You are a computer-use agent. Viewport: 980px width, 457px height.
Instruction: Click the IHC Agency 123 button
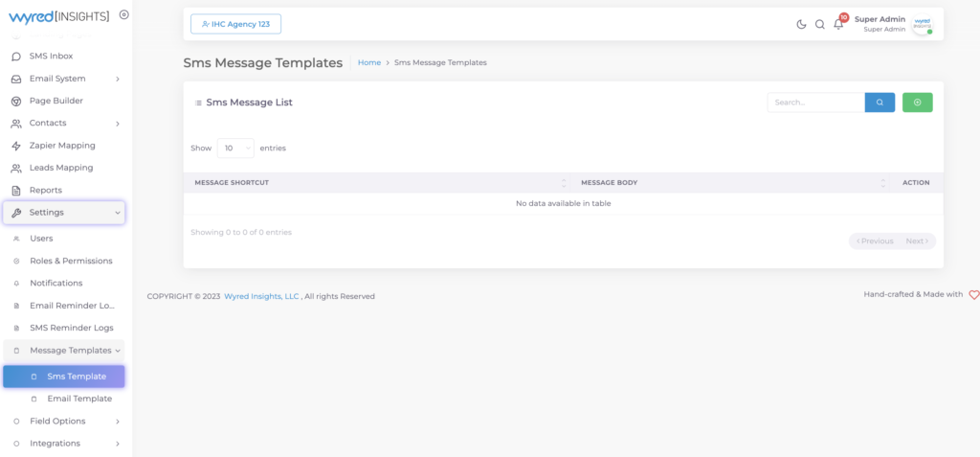coord(235,24)
